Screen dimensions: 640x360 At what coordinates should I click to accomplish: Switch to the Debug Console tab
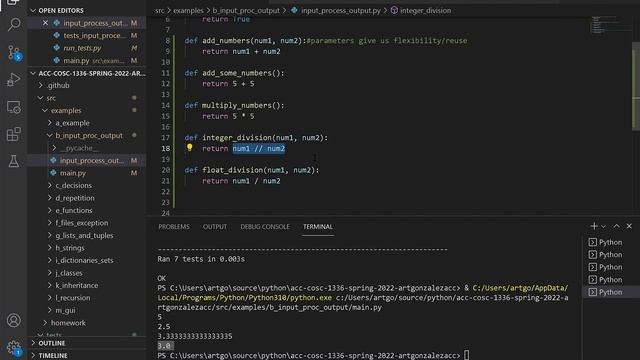(x=265, y=227)
